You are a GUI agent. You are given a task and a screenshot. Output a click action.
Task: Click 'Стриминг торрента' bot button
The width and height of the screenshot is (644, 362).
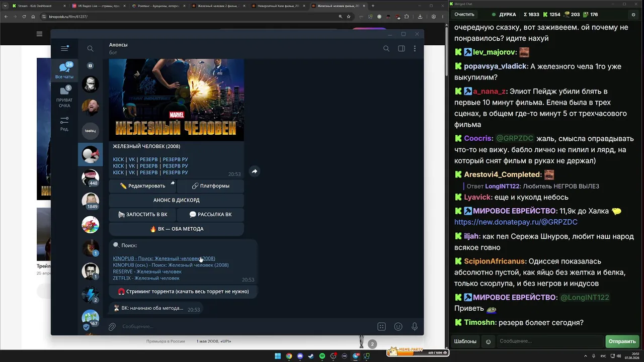[x=183, y=292]
